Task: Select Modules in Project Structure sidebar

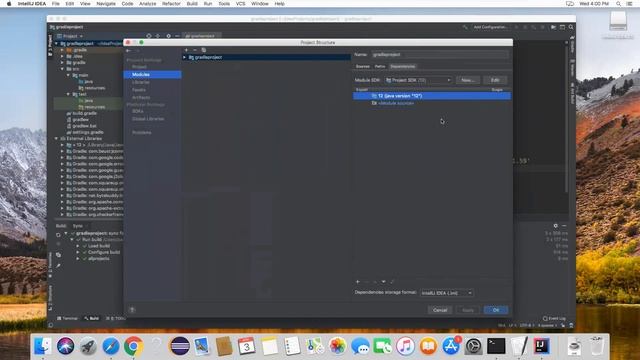Action: click(x=152, y=75)
